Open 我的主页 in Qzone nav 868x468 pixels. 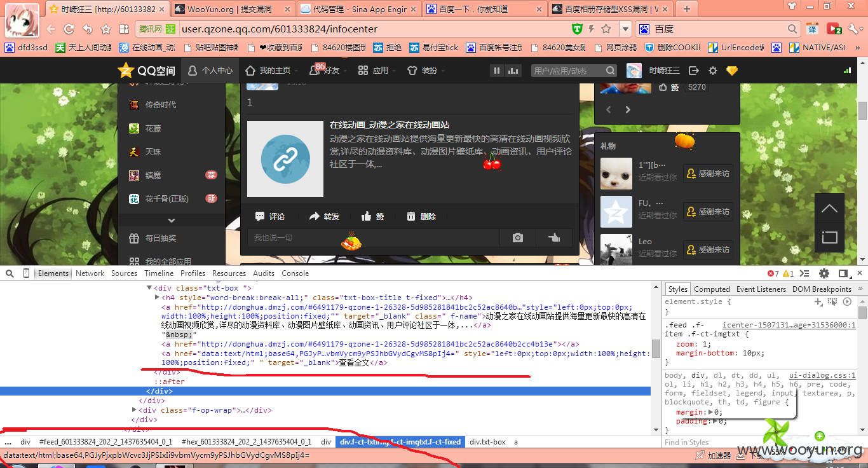tap(268, 71)
